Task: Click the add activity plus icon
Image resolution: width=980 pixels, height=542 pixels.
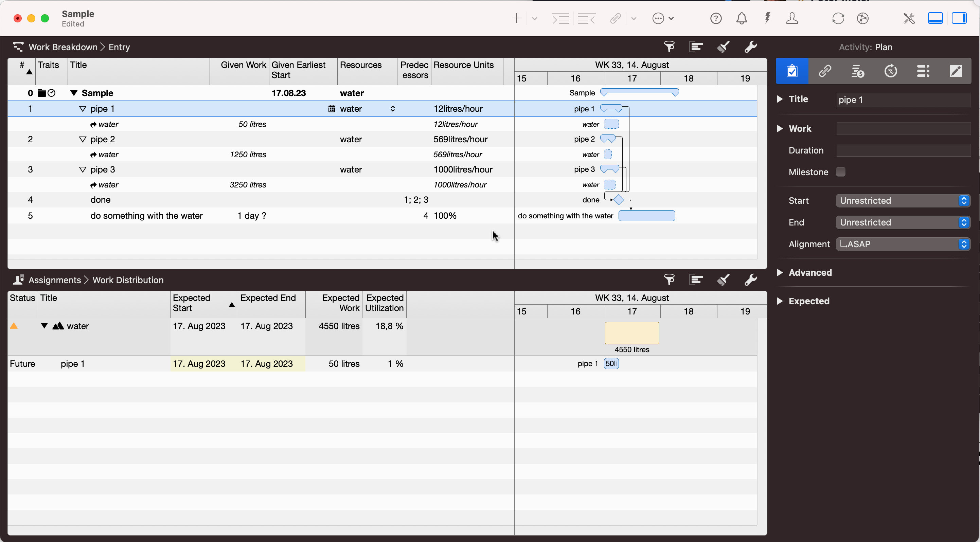Action: 516,18
